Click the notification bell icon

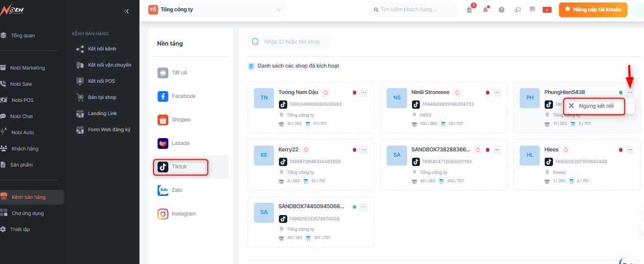485,10
